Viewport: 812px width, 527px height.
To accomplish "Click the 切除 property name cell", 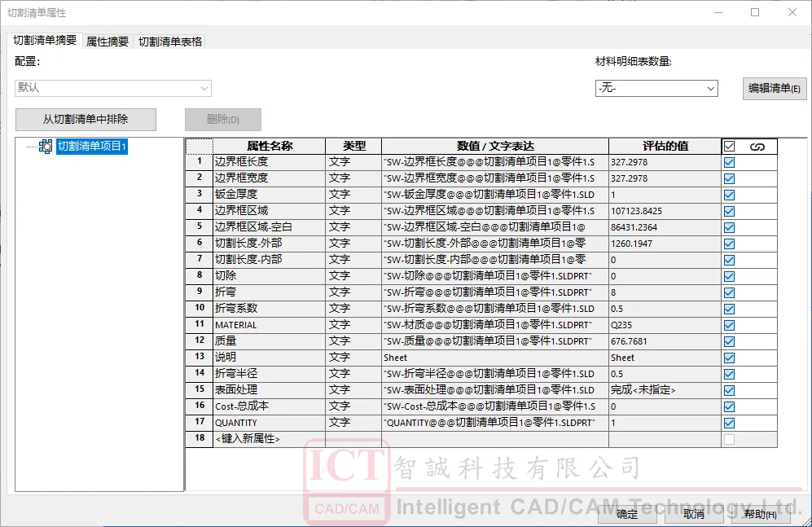I will tap(269, 276).
